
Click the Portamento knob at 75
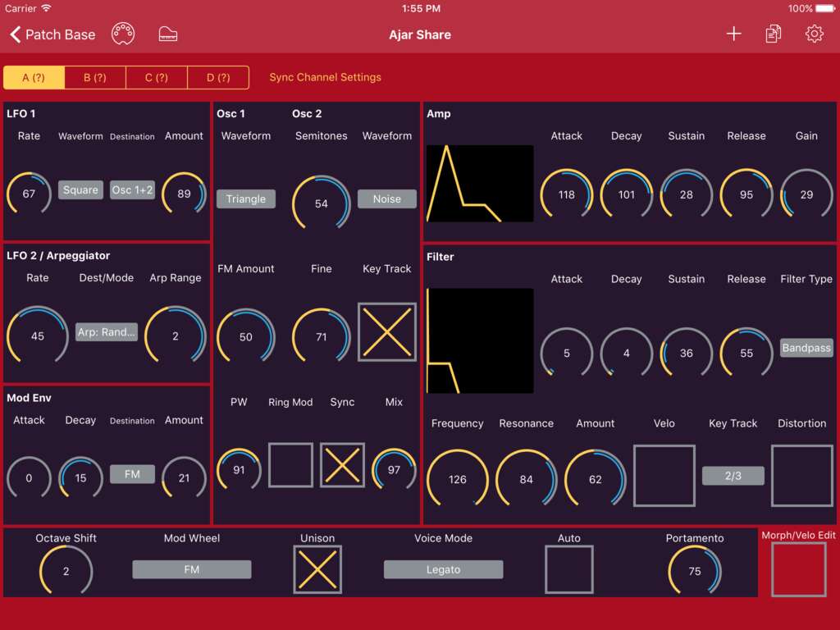coord(694,571)
